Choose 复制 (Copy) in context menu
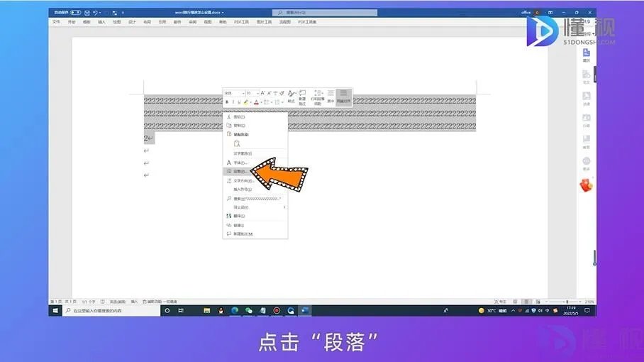The height and width of the screenshot is (362, 644). (x=255, y=126)
